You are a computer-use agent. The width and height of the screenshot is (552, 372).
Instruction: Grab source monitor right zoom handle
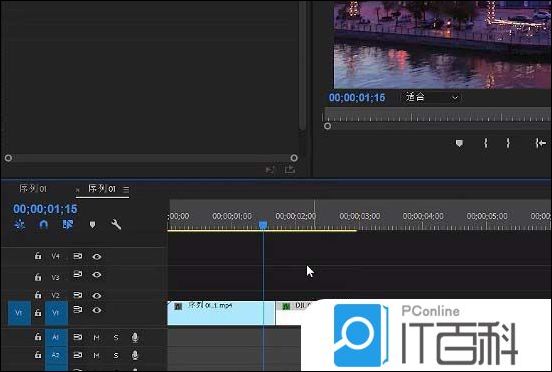294,158
